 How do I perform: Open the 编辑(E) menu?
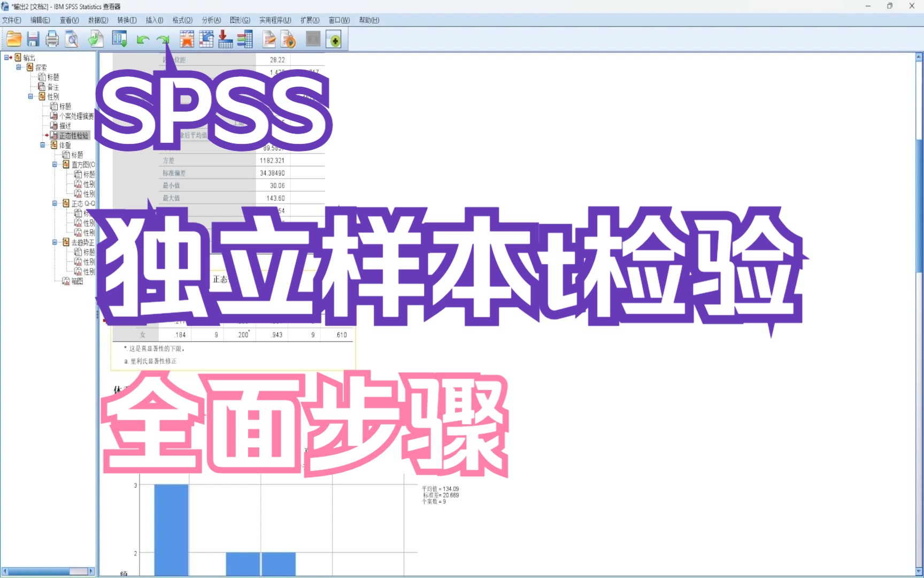coord(40,20)
